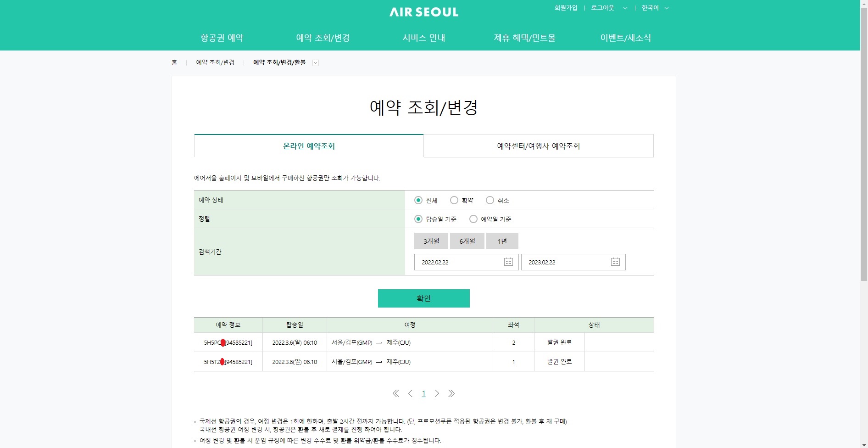868x448 pixels.
Task: Click the 로그아웃 link
Action: pos(602,8)
